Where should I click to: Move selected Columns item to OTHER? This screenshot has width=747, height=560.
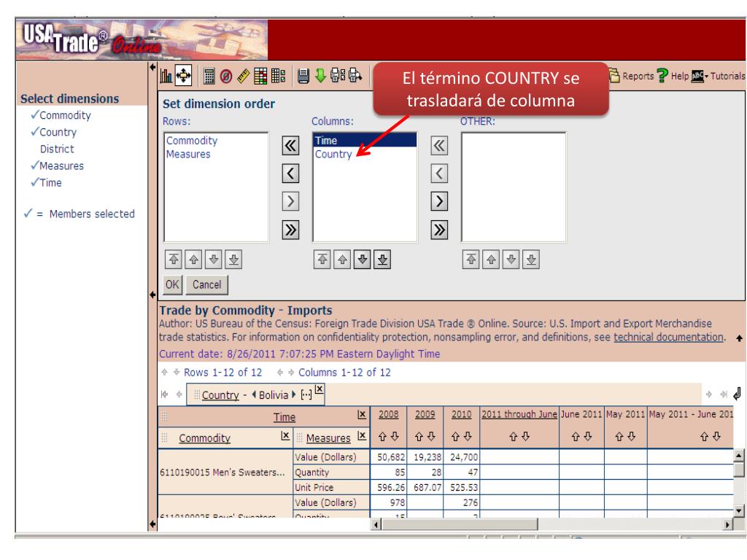(439, 201)
